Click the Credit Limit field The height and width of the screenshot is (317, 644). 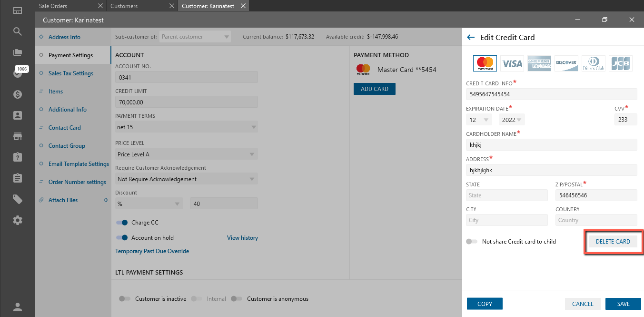pos(187,102)
